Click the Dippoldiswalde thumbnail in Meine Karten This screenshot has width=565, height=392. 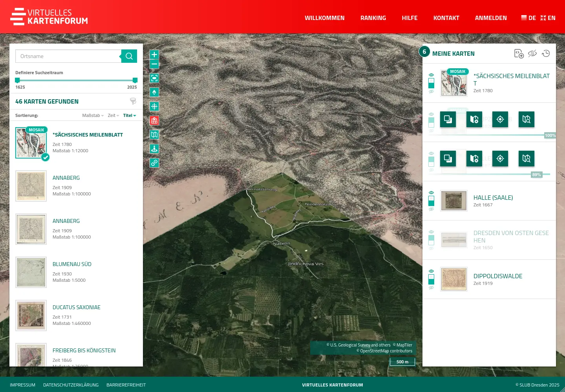coord(454,279)
